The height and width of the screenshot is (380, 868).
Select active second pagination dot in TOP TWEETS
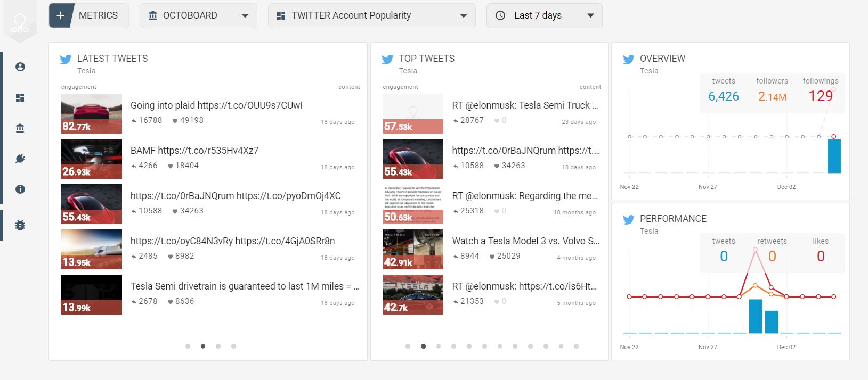pos(423,346)
